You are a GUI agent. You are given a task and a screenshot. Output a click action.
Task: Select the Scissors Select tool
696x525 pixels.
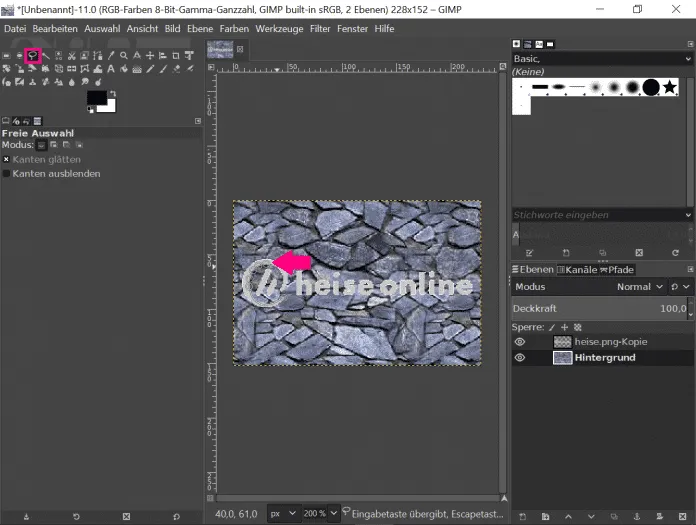click(72, 55)
